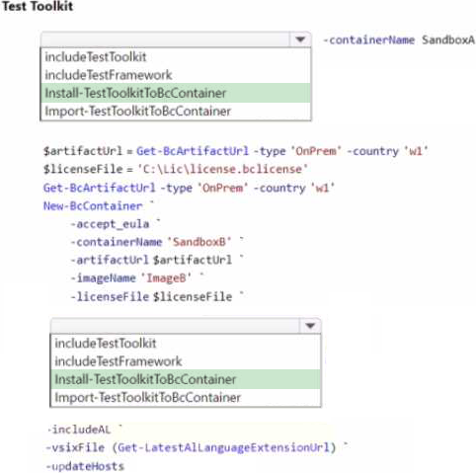Click Get-LatestAlLanguageExtensionUrl in the vsixFile line
476x473 pixels.
pyautogui.click(x=223, y=447)
